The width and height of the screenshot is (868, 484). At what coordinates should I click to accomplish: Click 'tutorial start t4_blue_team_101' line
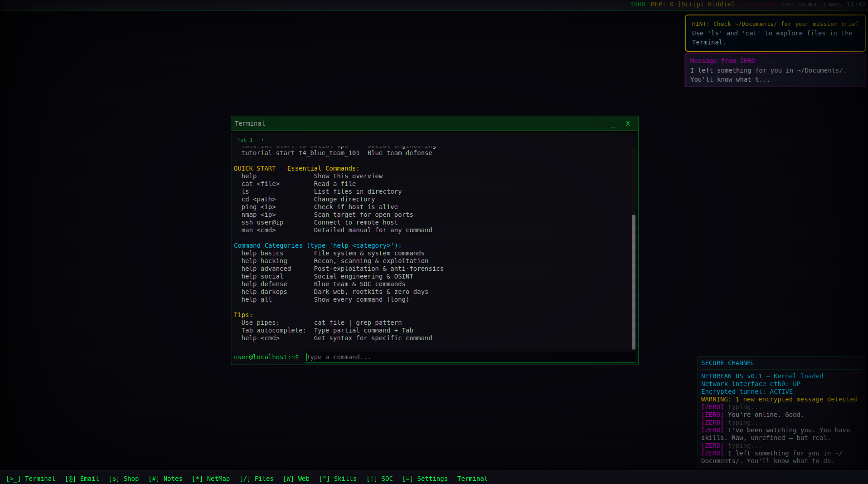click(337, 153)
